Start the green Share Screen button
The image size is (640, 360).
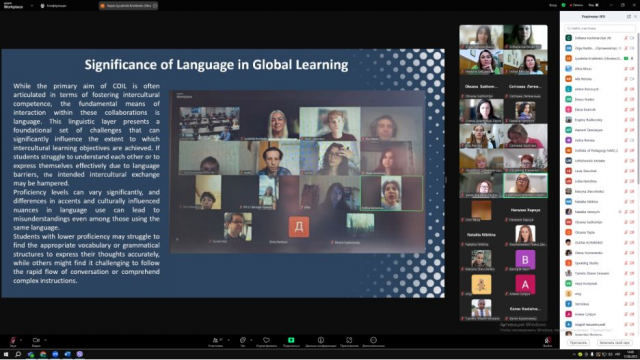coord(291,340)
